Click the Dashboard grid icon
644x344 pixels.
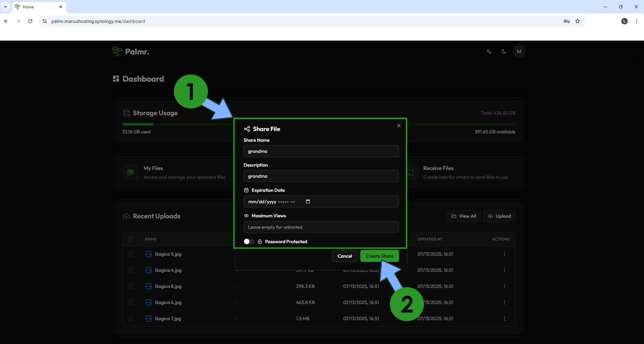pos(116,79)
